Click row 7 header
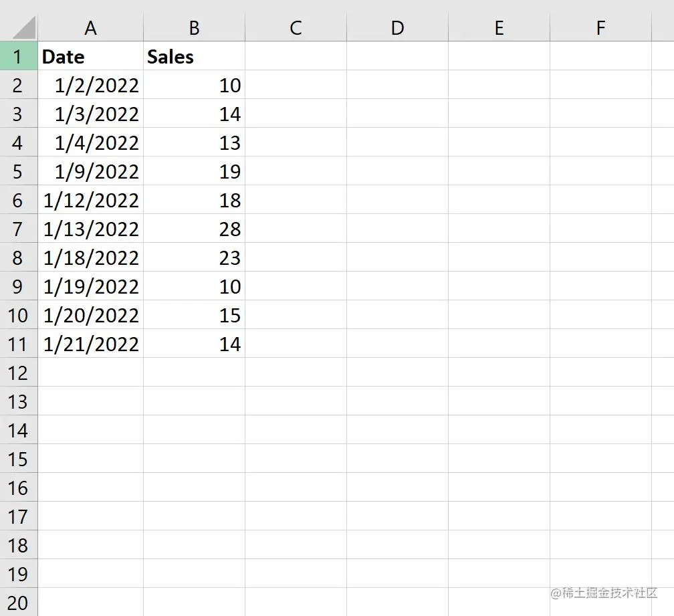The height and width of the screenshot is (616, 674). pos(18,229)
